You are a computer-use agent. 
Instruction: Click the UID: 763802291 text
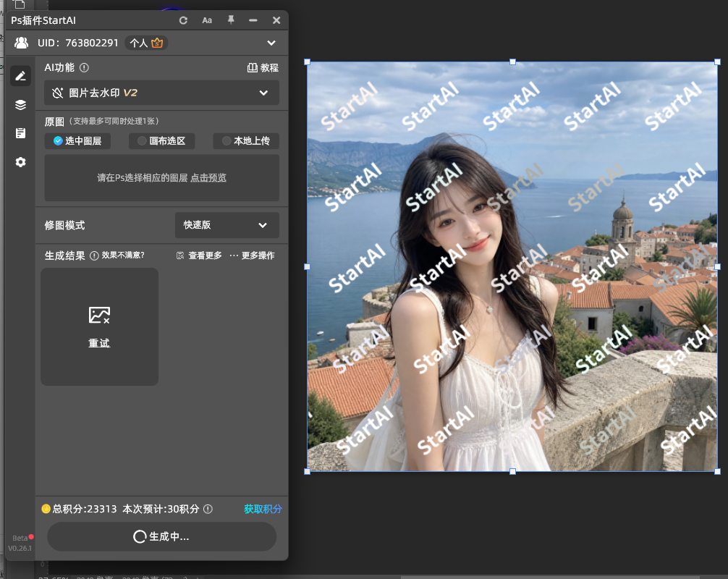pyautogui.click(x=78, y=43)
